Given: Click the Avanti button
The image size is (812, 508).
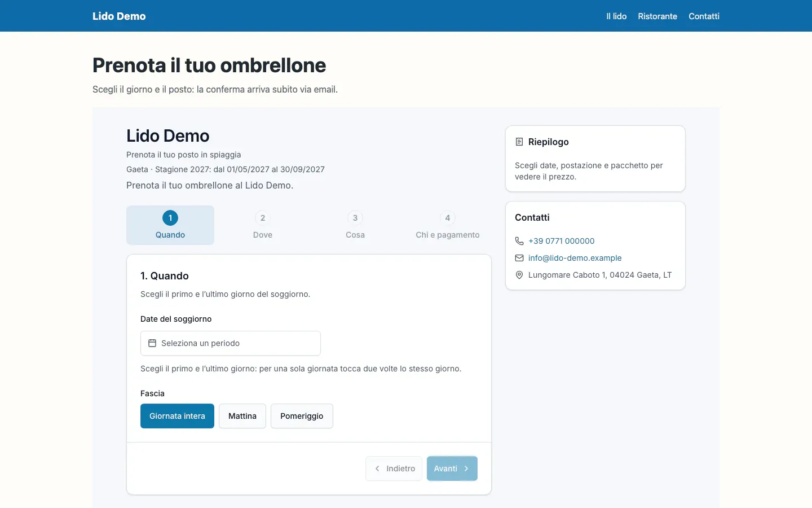Looking at the screenshot, I should pyautogui.click(x=452, y=468).
